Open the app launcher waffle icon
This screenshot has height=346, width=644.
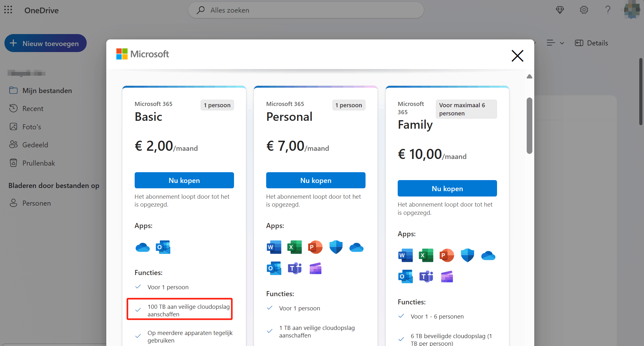point(8,10)
